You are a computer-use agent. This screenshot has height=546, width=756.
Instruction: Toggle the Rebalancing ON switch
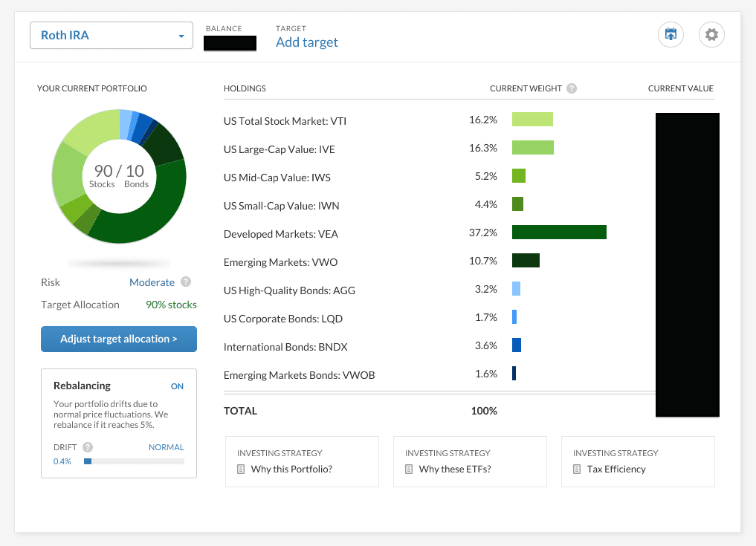coord(177,386)
